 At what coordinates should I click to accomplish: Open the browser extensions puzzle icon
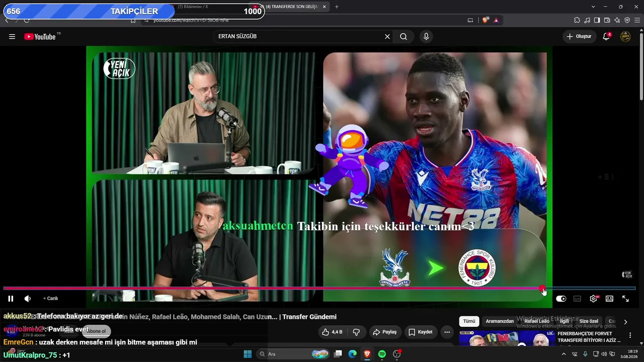click(x=577, y=20)
